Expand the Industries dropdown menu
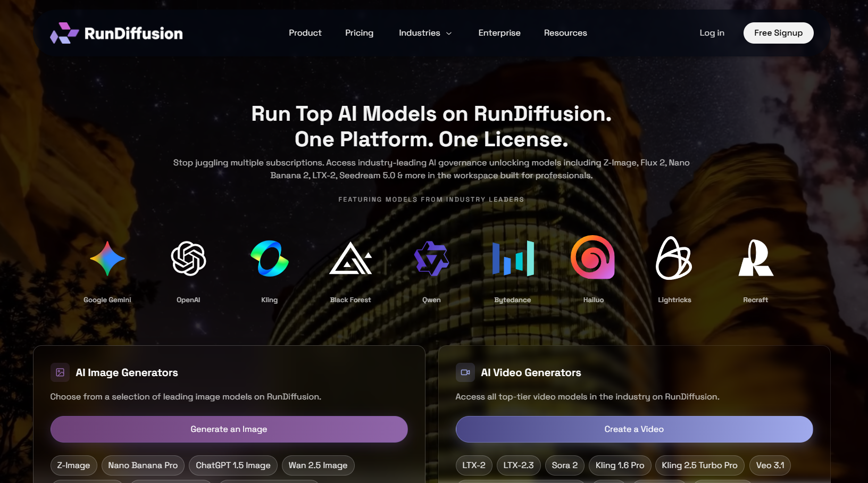The width and height of the screenshot is (868, 483). (x=425, y=33)
